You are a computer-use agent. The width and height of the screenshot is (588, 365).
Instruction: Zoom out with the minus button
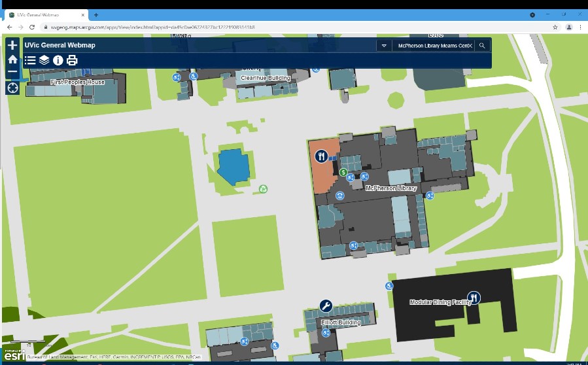tap(12, 72)
